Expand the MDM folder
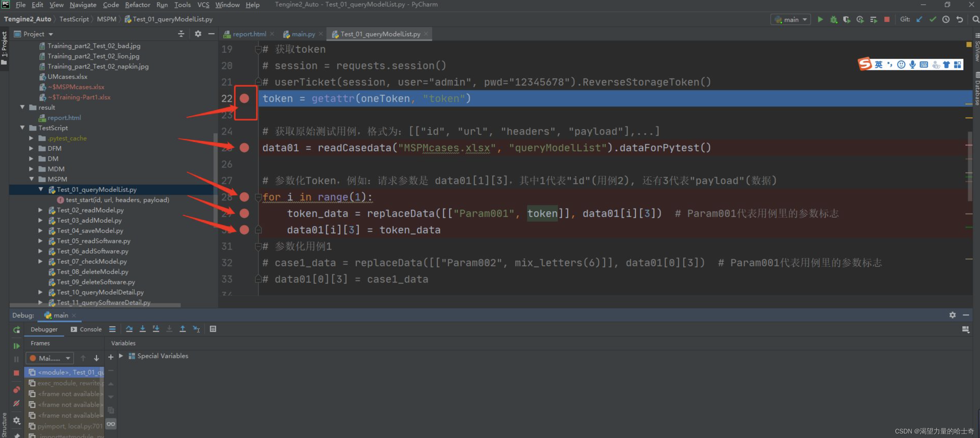This screenshot has height=438, width=980. 31,169
